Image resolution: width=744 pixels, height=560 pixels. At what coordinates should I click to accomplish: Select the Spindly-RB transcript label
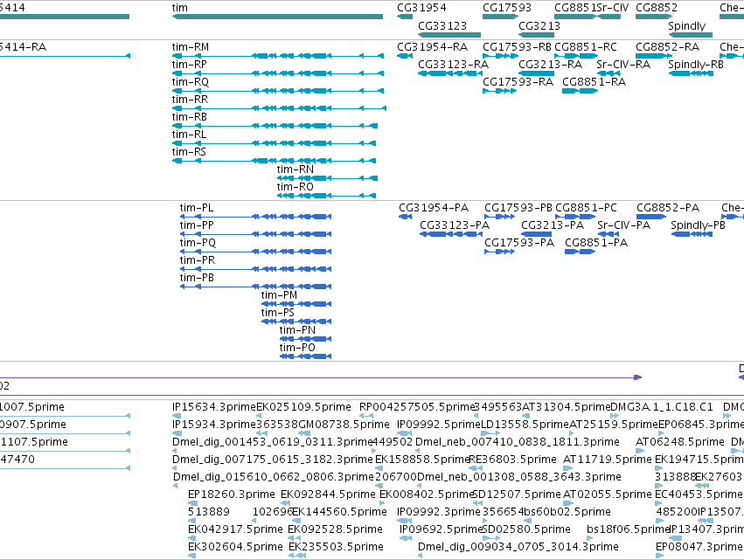click(x=696, y=65)
